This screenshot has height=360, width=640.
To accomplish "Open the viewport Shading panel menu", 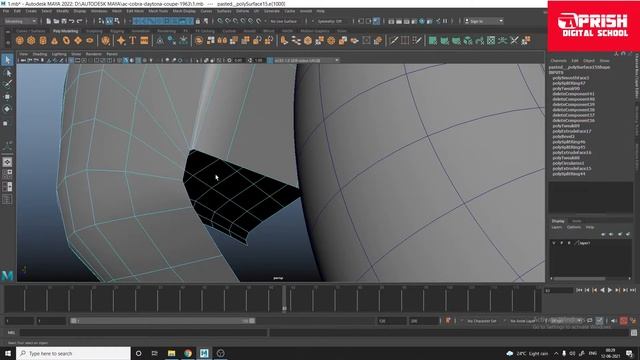I will pos(40,54).
